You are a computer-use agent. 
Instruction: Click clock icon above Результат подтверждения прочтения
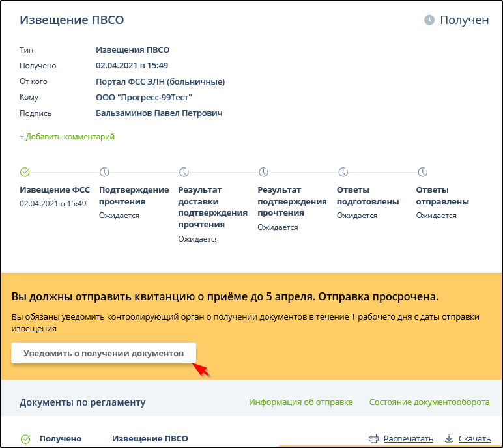coord(263,173)
